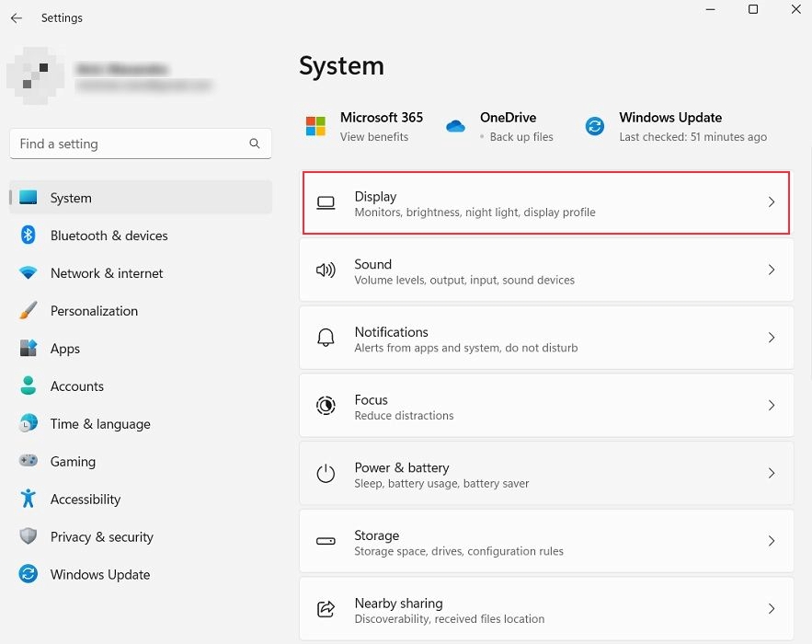
Task: Expand the Sound settings chevron
Action: [772, 270]
